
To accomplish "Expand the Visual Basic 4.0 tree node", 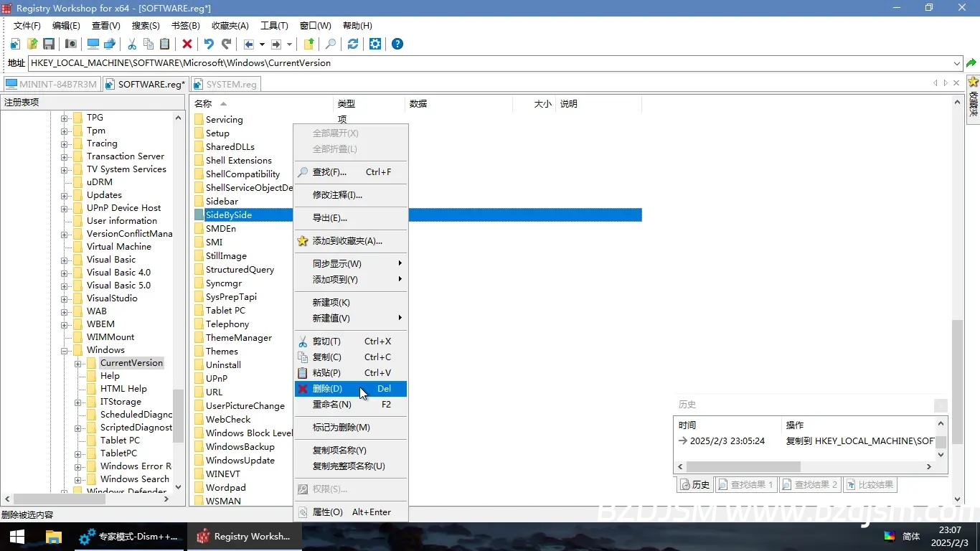I will 64,273.
